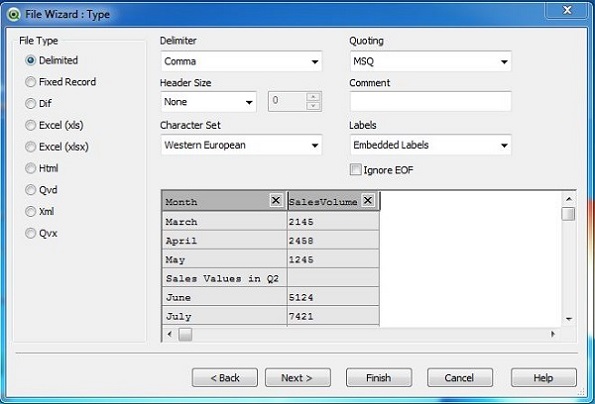Screen dimensions: 595x404
Task: Cancel the File Wizard
Action: (460, 377)
